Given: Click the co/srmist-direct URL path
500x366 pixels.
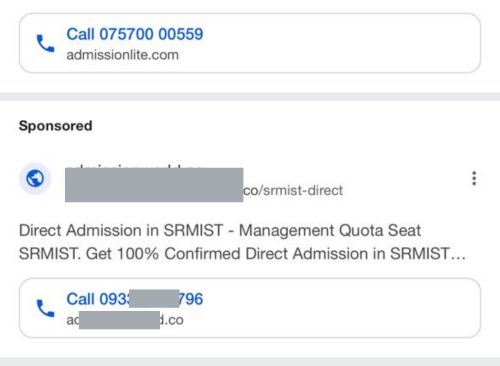Looking at the screenshot, I should (293, 190).
